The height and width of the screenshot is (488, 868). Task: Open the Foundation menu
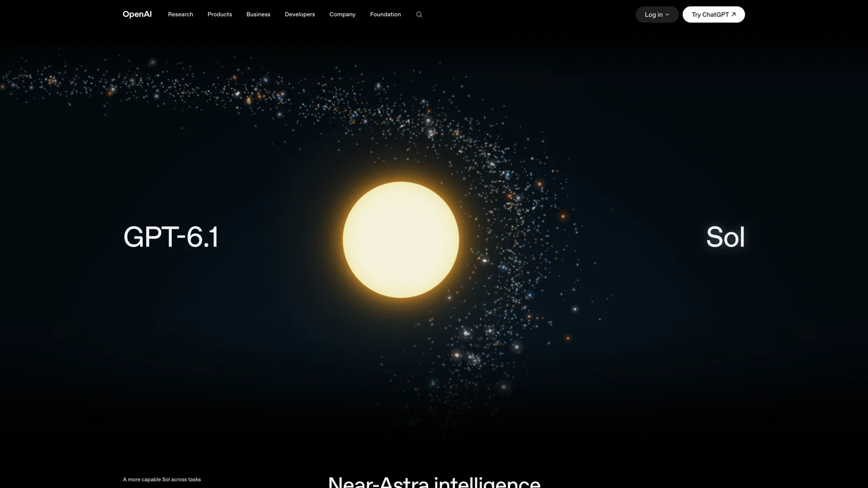pyautogui.click(x=385, y=15)
